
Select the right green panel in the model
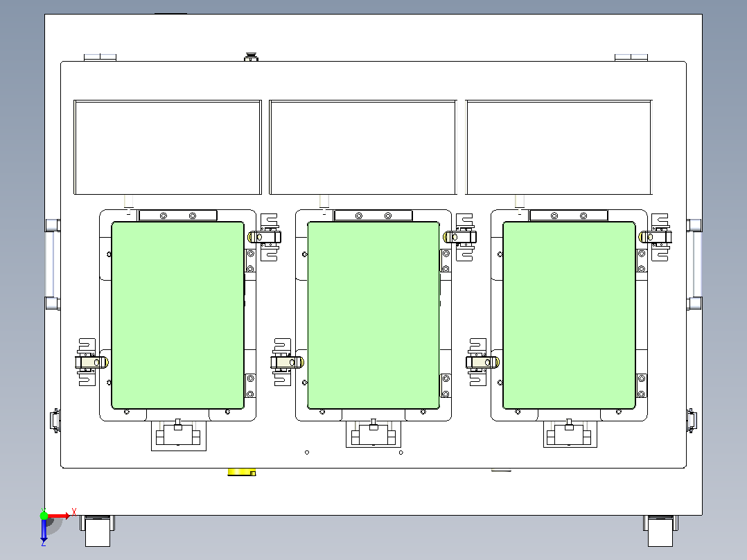(x=570, y=315)
